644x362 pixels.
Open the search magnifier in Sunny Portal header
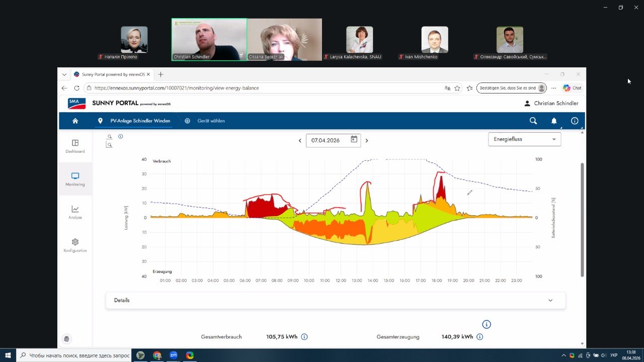(533, 121)
